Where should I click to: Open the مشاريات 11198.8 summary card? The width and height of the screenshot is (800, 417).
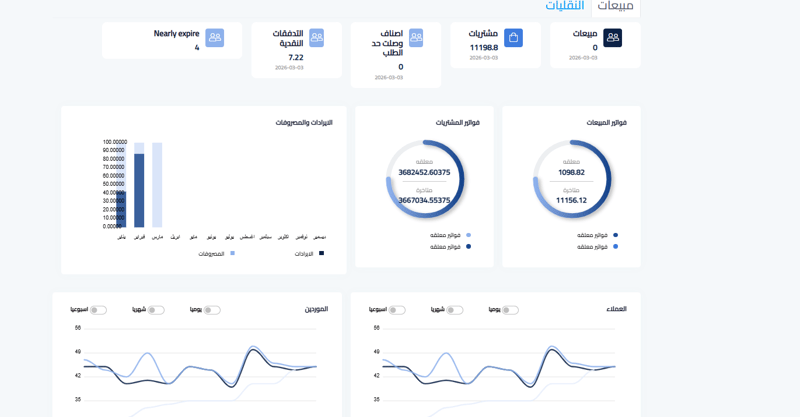coord(495,45)
